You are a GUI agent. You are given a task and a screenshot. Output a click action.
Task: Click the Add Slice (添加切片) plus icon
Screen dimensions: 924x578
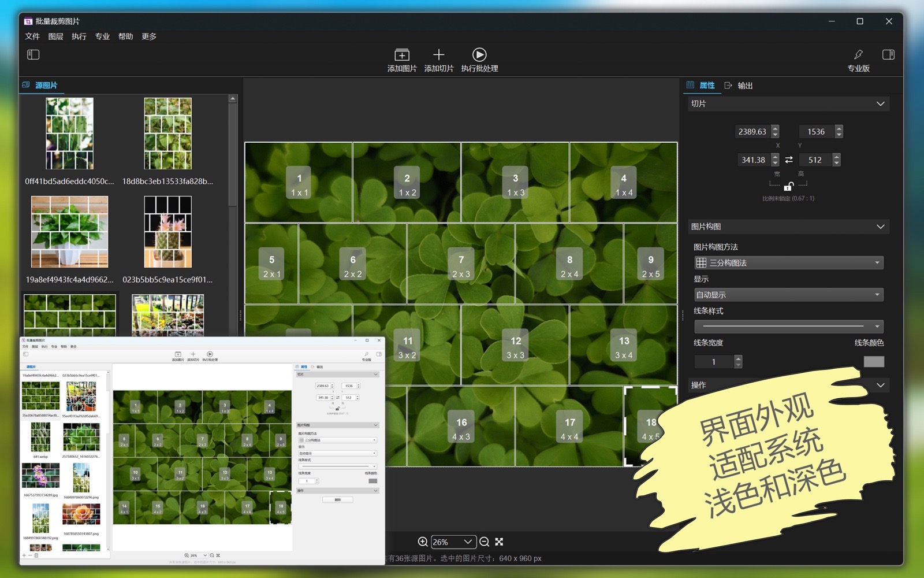coord(438,55)
